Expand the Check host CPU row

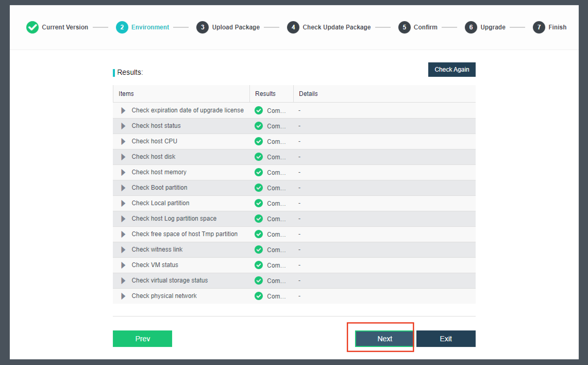point(123,142)
